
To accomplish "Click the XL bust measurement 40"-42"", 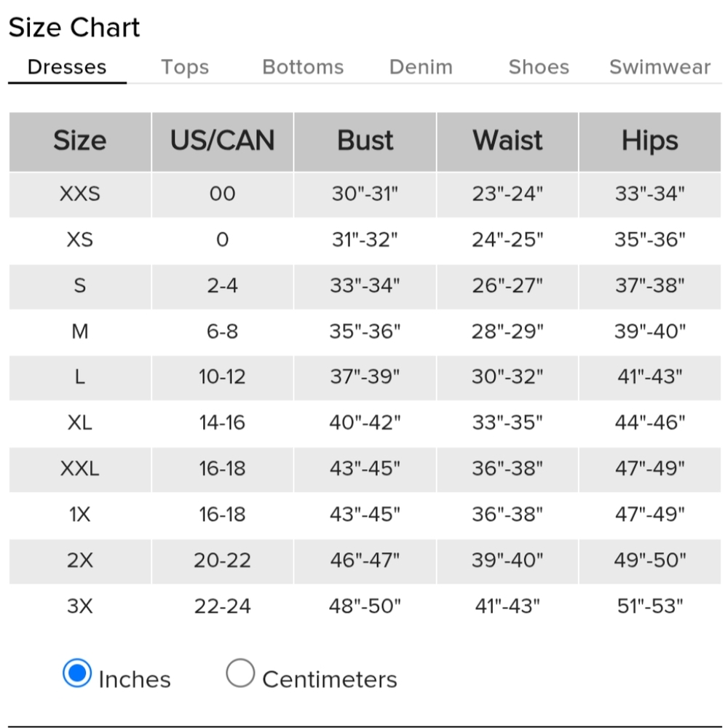I will point(365,422).
